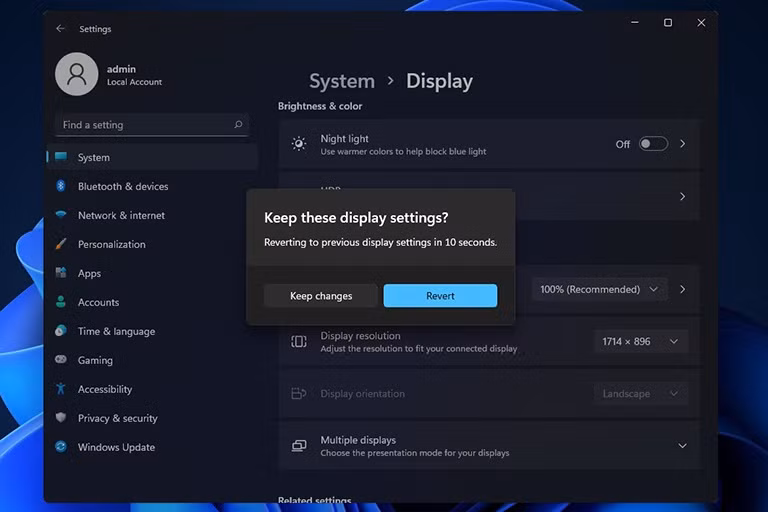Click the Gaming controller icon
768x512 pixels.
pos(61,360)
